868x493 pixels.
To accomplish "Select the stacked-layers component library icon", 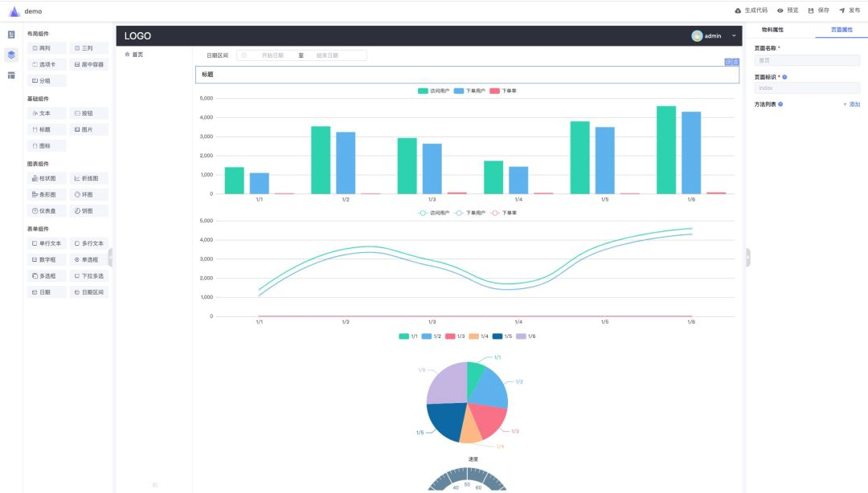I will tap(11, 55).
